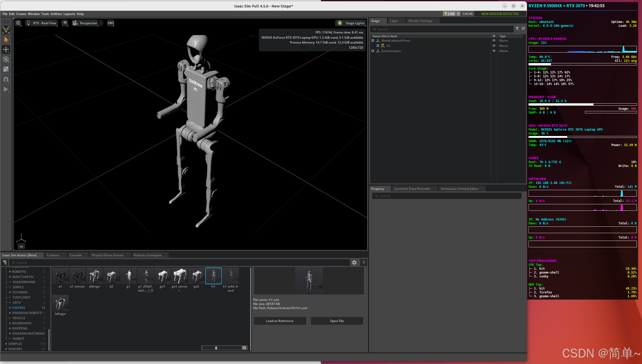Viewport: 642px width, 364px height.
Task: Open the Utilities menu
Action: tap(56, 14)
